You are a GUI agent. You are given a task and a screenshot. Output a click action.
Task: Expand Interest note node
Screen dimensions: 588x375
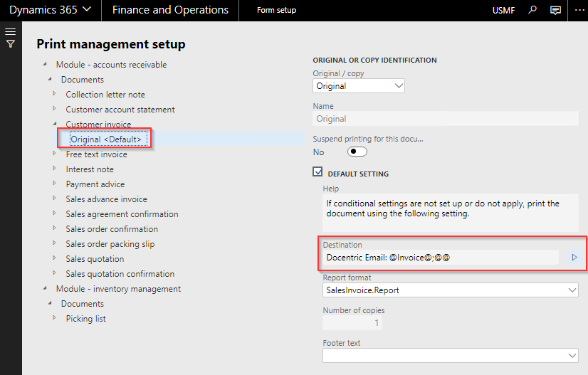pos(54,169)
